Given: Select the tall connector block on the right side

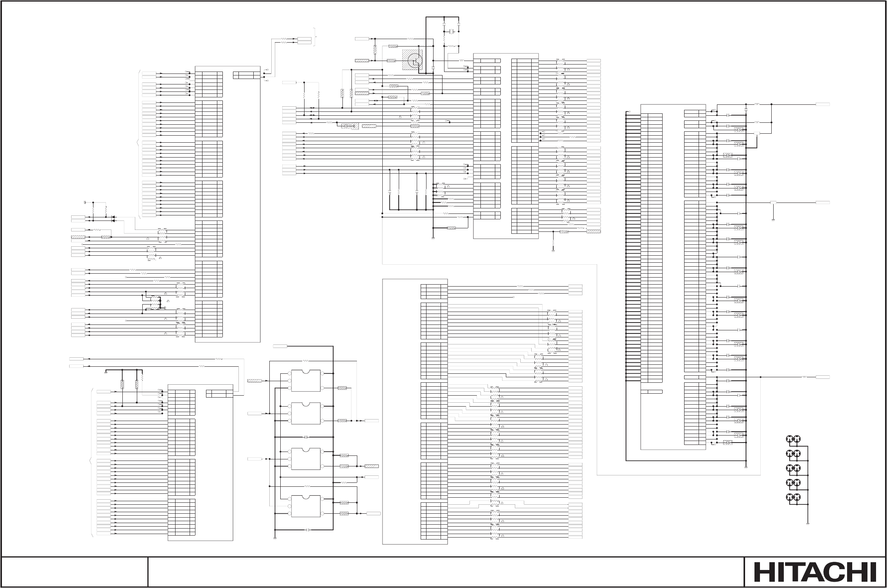Looking at the screenshot, I should [673, 277].
